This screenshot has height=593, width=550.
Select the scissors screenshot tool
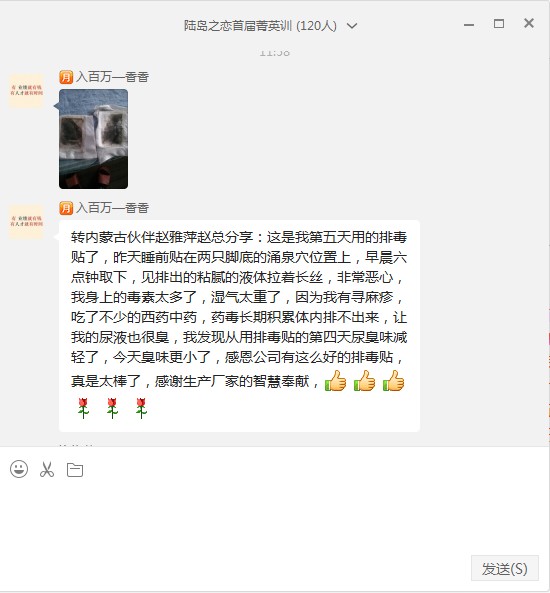click(x=47, y=469)
